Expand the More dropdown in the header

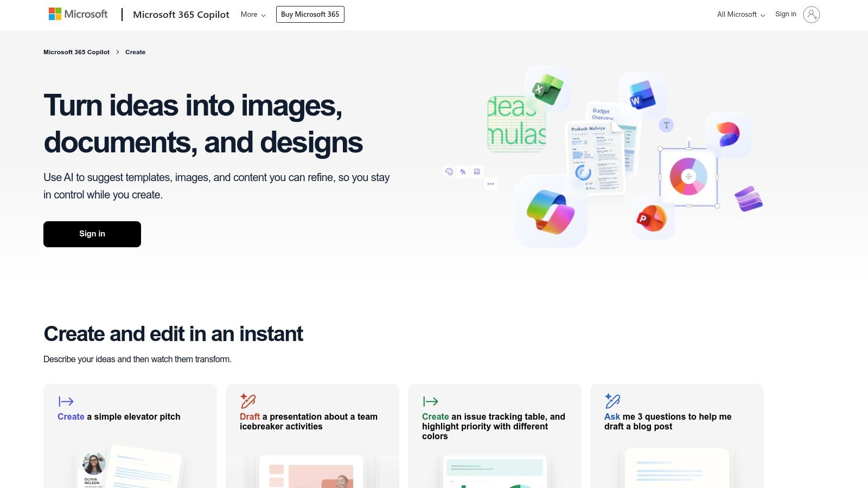tap(253, 15)
